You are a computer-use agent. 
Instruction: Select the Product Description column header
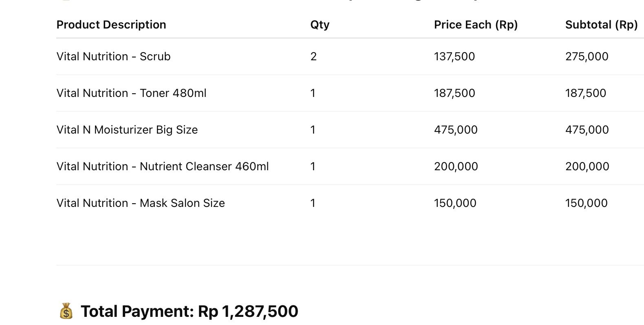(x=111, y=25)
